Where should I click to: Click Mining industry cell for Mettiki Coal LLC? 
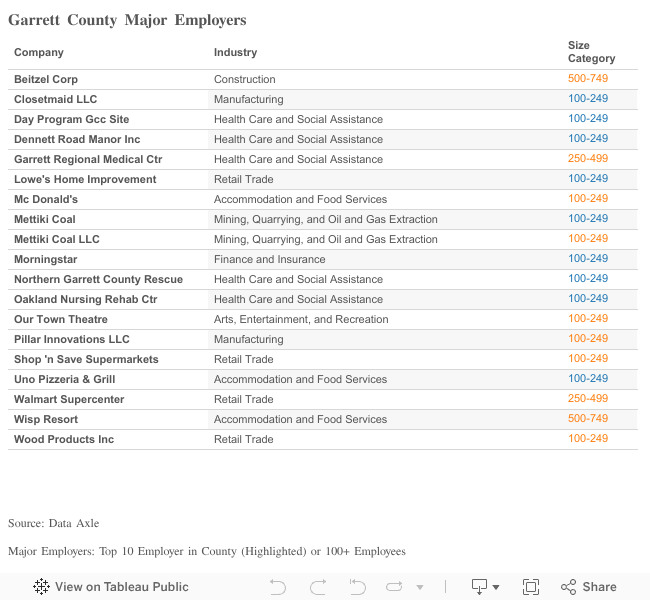[x=326, y=239]
